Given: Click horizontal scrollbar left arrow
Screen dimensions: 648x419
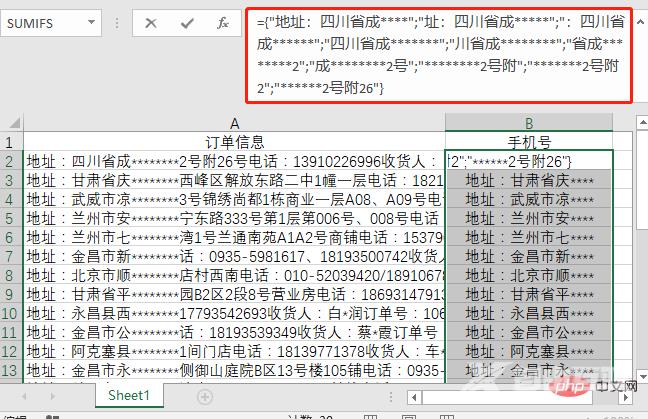Looking at the screenshot, I should click(x=414, y=398).
